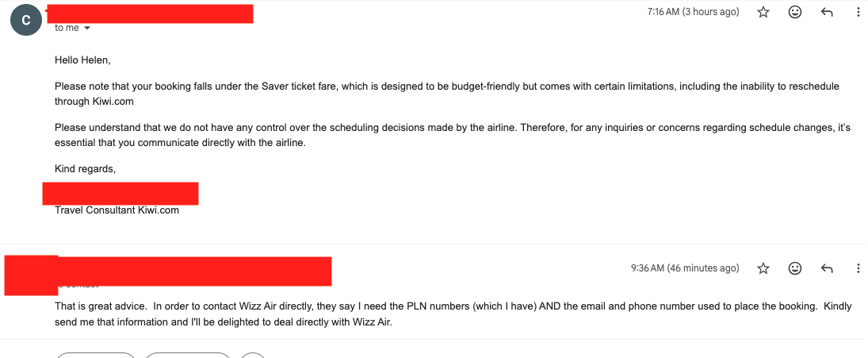The width and height of the screenshot is (868, 358).
Task: Click the redacted sender name above "to me"
Action: point(150,13)
